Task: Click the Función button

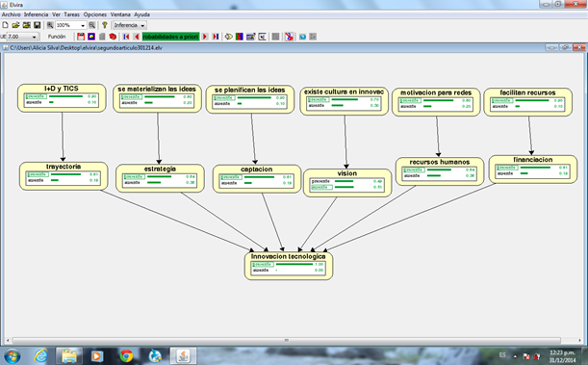Action: (x=57, y=37)
